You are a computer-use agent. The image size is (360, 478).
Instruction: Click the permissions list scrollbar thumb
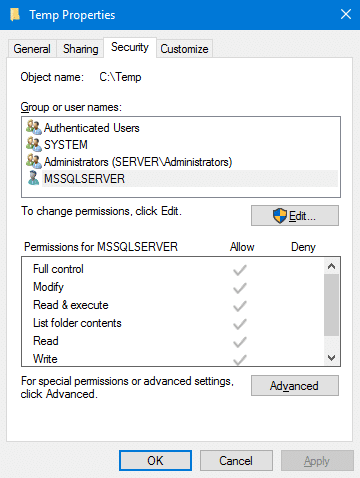point(331,305)
